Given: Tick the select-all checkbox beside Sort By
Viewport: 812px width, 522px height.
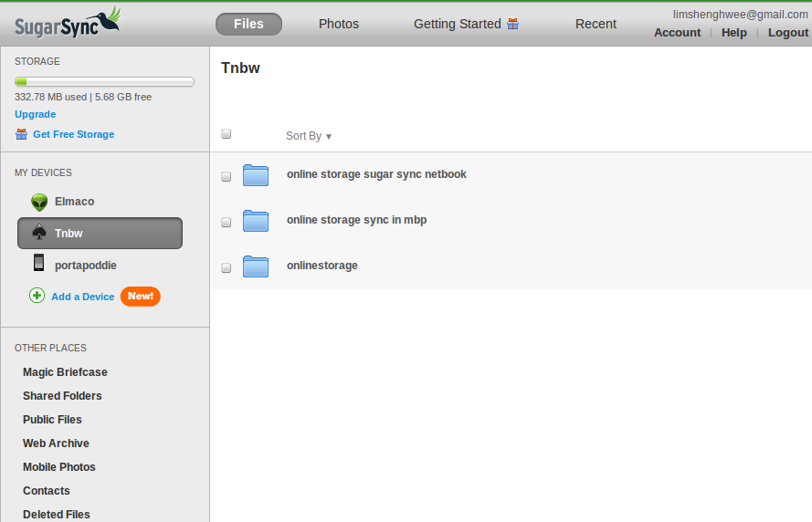Looking at the screenshot, I should click(x=227, y=134).
